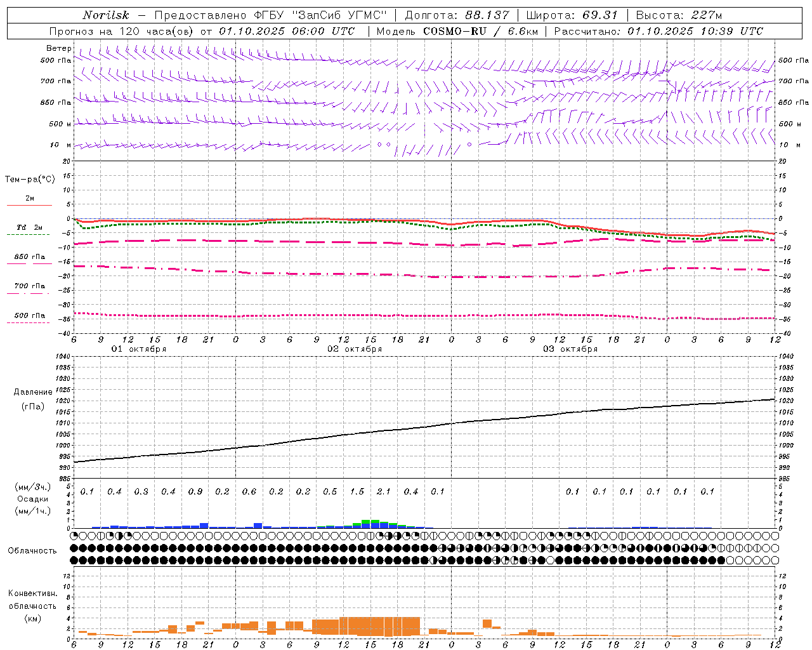Click the "Ветер" panel label
This screenshot has height=650, width=812.
tap(59, 48)
